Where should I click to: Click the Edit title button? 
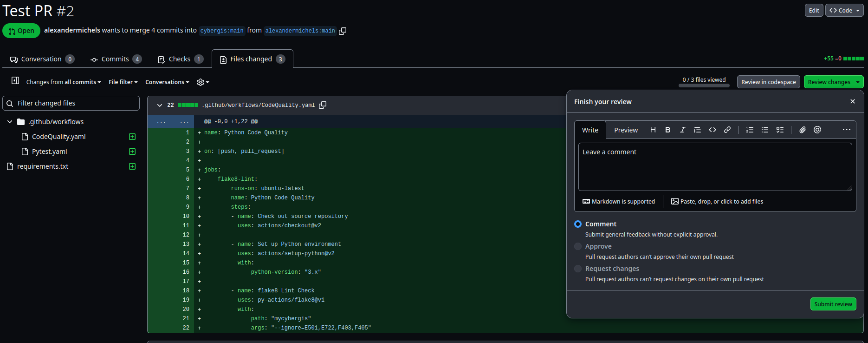click(814, 10)
